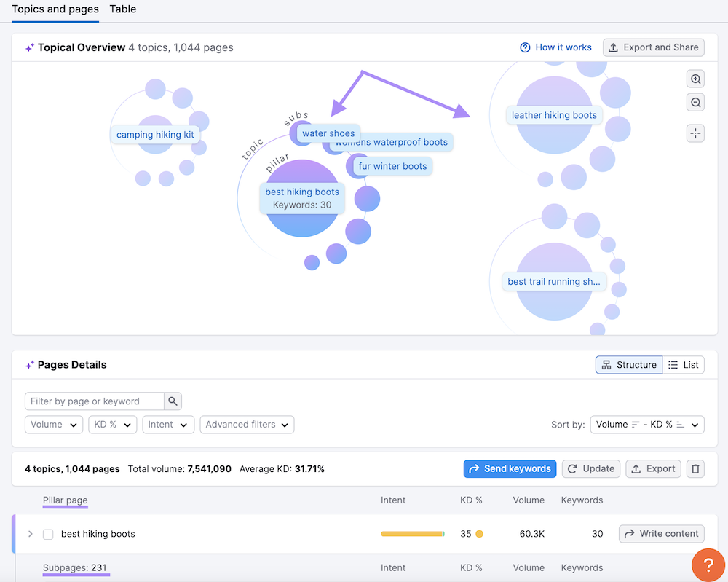Viewport: 728px width, 582px height.
Task: Click the Send keywords button
Action: tap(510, 468)
